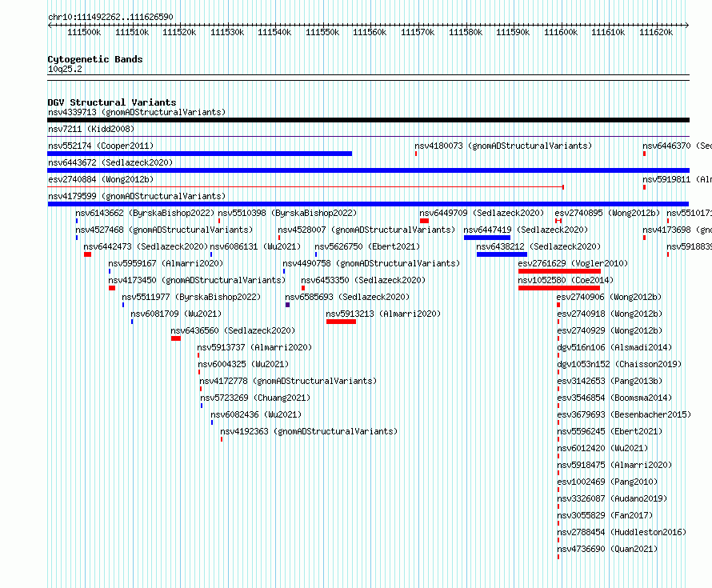Image resolution: width=712 pixels, height=588 pixels.
Task: Select the red nsv6449709 variant bar
Action: click(x=424, y=221)
